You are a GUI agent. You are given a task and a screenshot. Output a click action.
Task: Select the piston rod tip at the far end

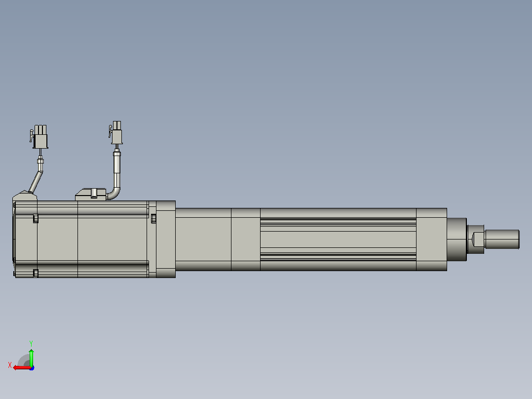(502, 239)
